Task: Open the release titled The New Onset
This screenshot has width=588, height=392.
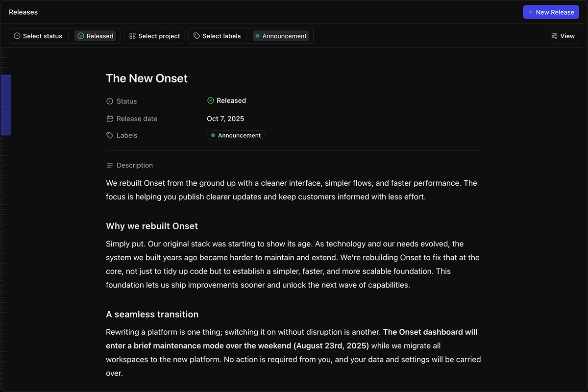Action: pyautogui.click(x=147, y=78)
